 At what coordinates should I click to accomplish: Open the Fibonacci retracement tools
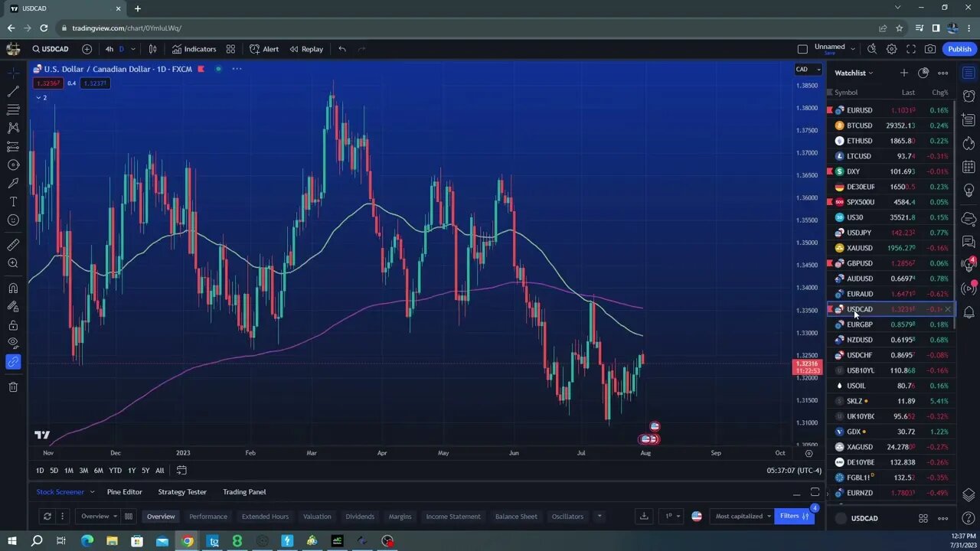[13, 109]
